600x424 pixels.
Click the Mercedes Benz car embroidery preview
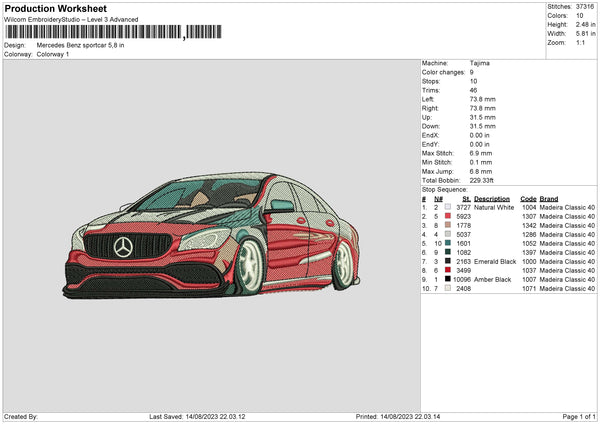(x=212, y=235)
